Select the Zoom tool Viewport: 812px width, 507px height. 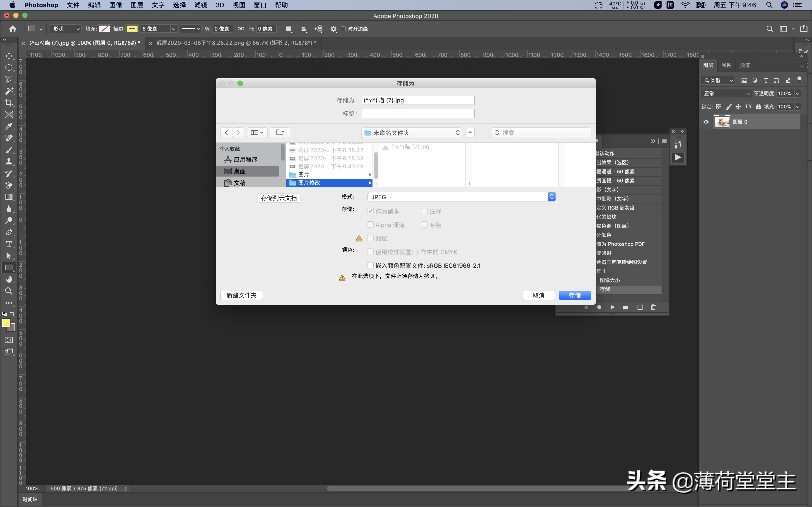pyautogui.click(x=9, y=291)
